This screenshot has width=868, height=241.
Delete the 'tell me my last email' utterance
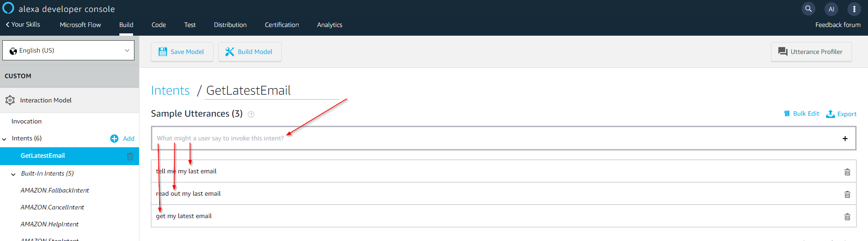click(847, 172)
